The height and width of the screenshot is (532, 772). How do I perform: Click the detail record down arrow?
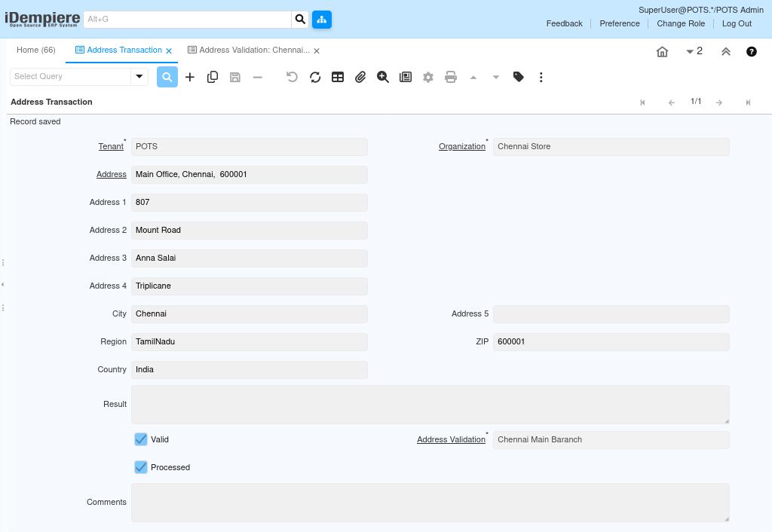[496, 77]
